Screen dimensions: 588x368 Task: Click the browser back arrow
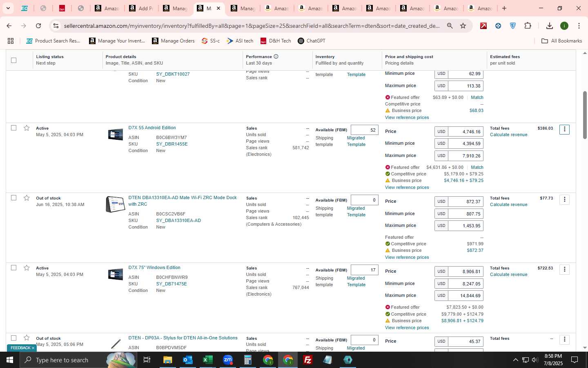[x=9, y=26]
